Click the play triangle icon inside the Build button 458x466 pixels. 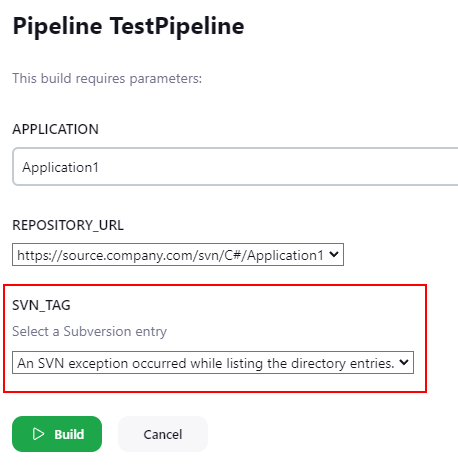[38, 434]
